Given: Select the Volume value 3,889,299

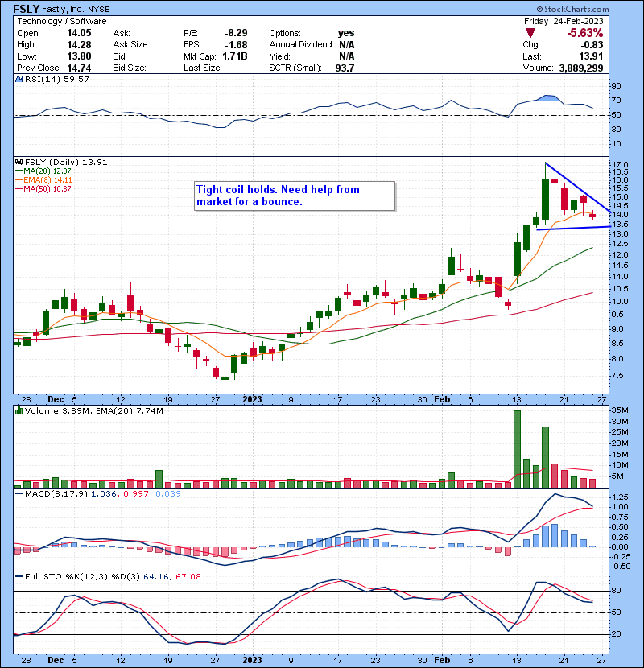Looking at the screenshot, I should [581, 68].
